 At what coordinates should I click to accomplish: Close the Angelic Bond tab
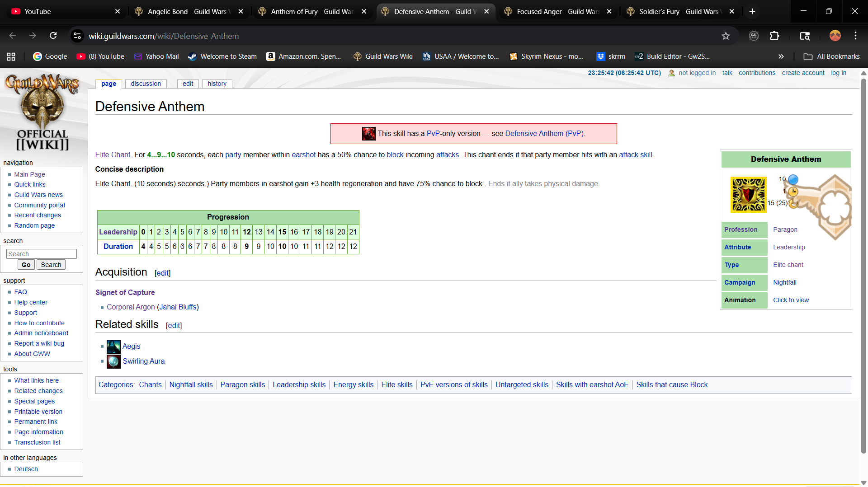(x=241, y=11)
